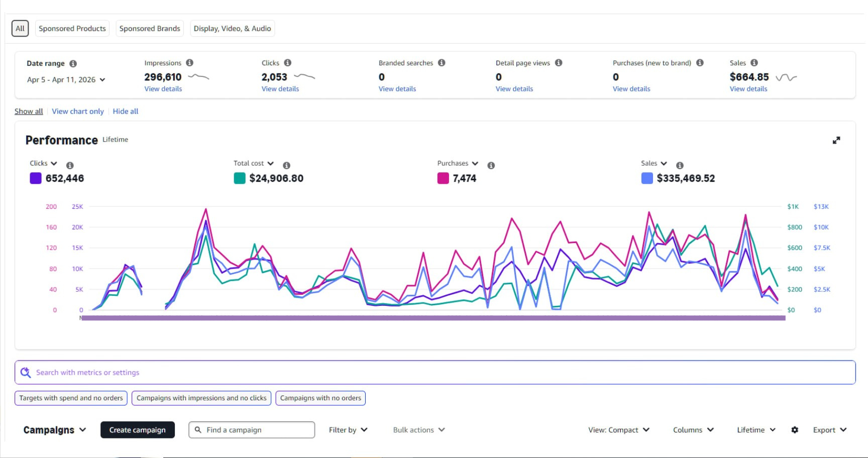Click info icon beside top Clicks metric
This screenshot has height=458, width=868.
(x=288, y=63)
